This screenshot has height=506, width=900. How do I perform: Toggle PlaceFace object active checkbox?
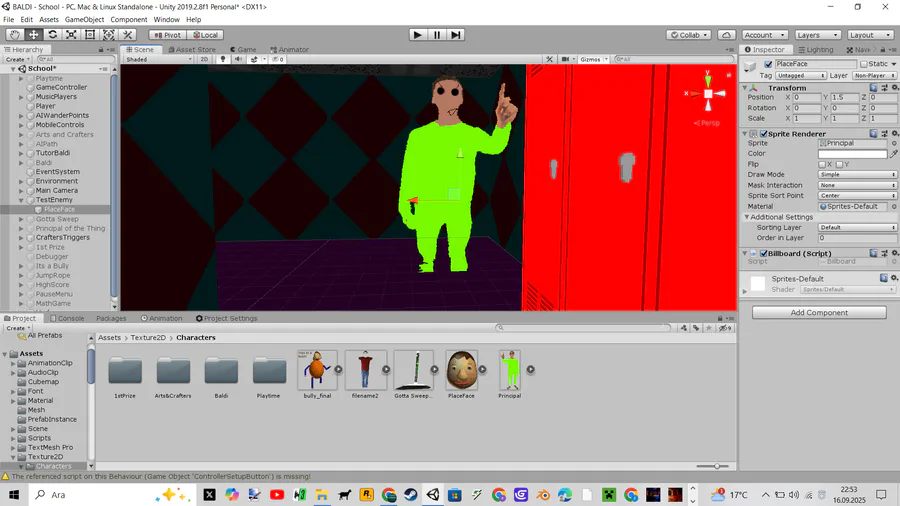(768, 64)
